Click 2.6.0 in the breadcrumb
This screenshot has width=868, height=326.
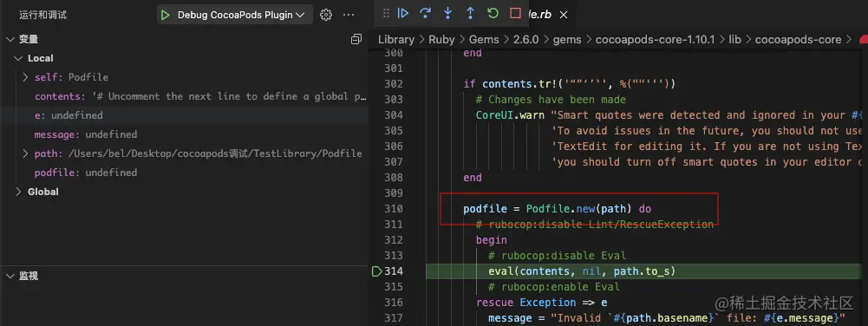click(525, 39)
